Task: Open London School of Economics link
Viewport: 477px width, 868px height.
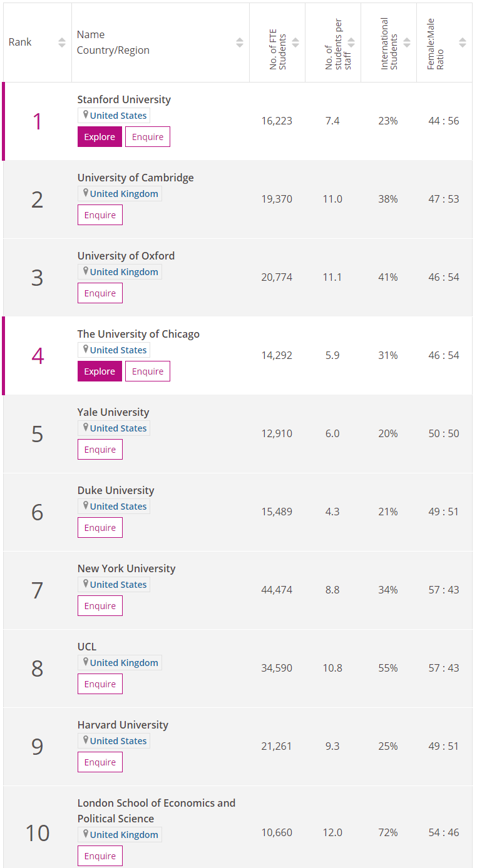Action: [156, 803]
